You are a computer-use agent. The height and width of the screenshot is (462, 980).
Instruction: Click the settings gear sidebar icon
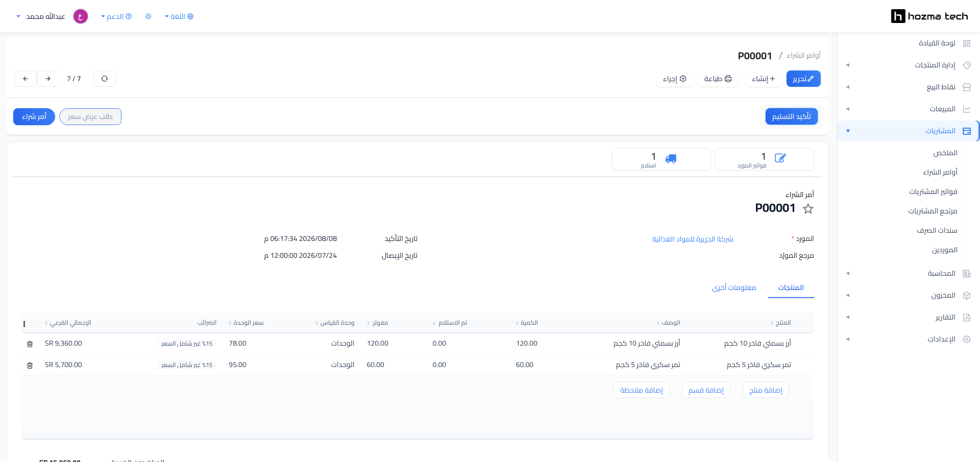click(x=967, y=339)
